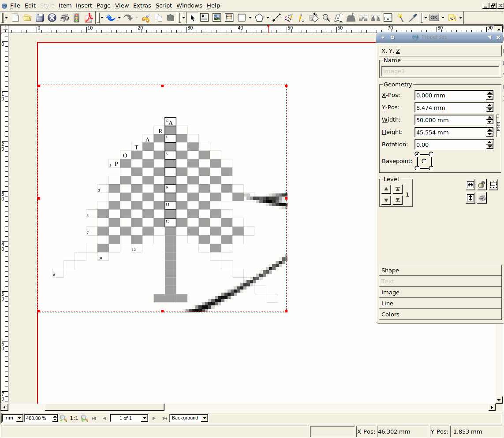
Task: Set basepoint to the center radio button
Action: (x=424, y=161)
